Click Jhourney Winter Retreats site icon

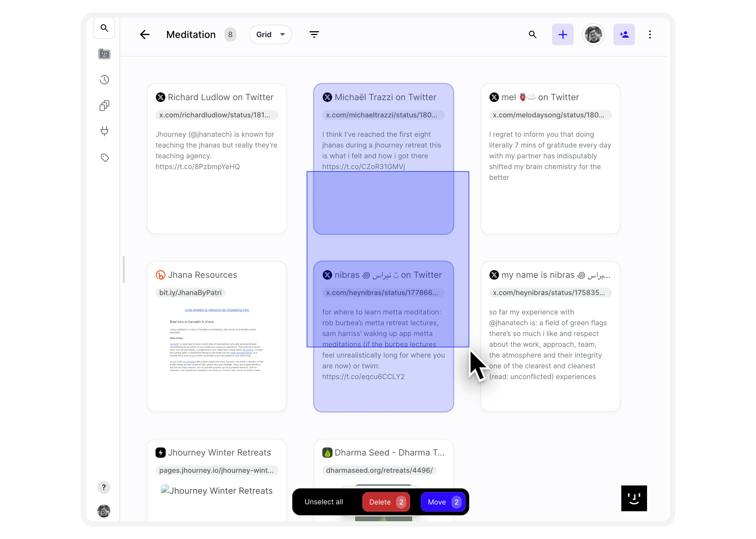[x=161, y=453]
